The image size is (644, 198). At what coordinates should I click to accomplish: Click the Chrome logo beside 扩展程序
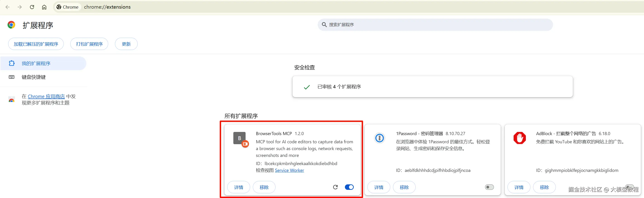pos(11,25)
